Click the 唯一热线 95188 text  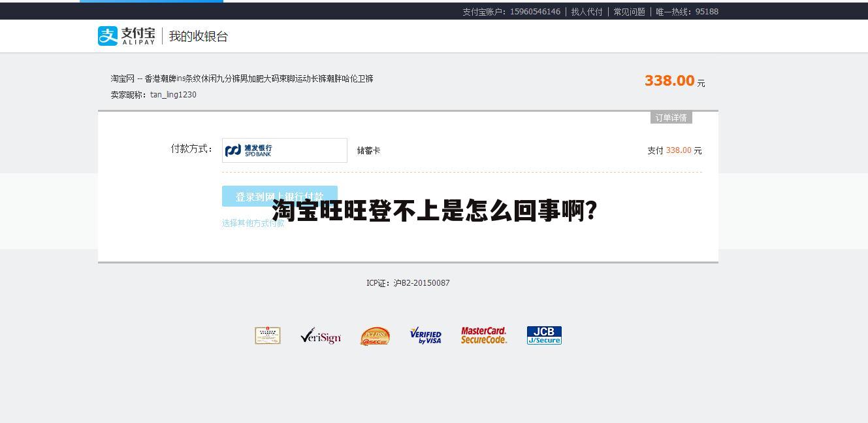pos(687,12)
